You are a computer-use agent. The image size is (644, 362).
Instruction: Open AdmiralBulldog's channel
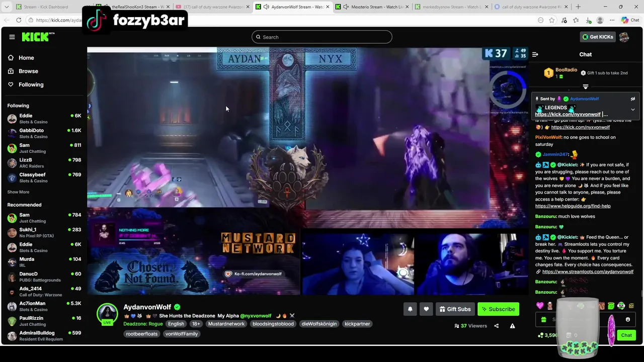tap(44, 336)
